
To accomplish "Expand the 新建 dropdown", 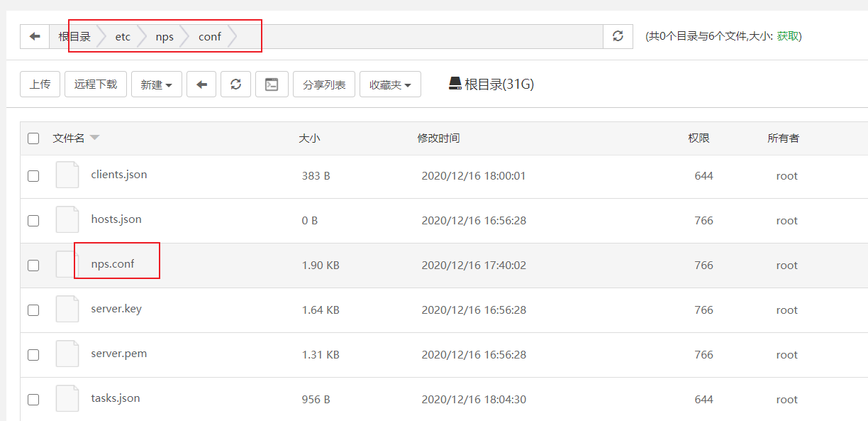I will (157, 84).
